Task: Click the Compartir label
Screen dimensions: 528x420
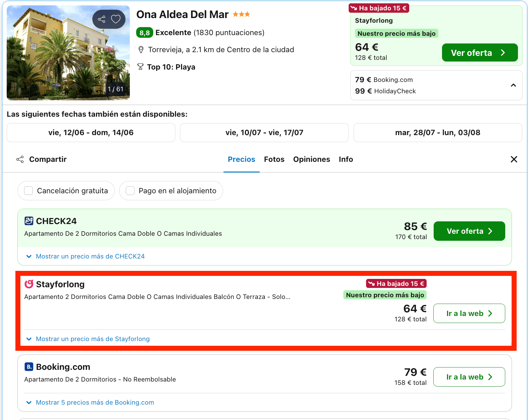Action: (48, 160)
